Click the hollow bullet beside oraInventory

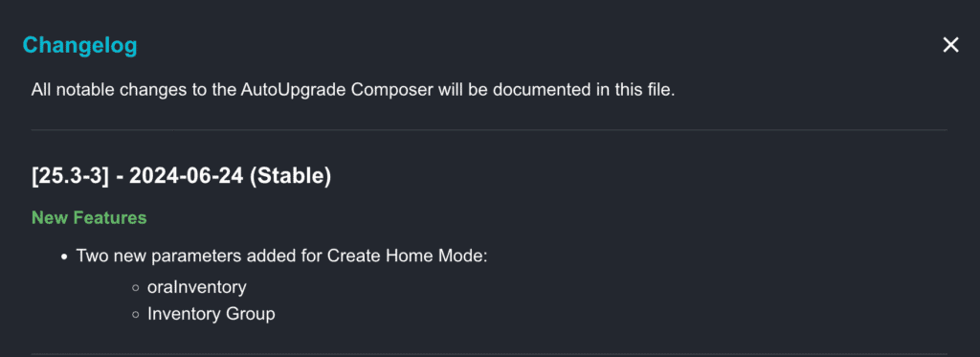pos(136,288)
